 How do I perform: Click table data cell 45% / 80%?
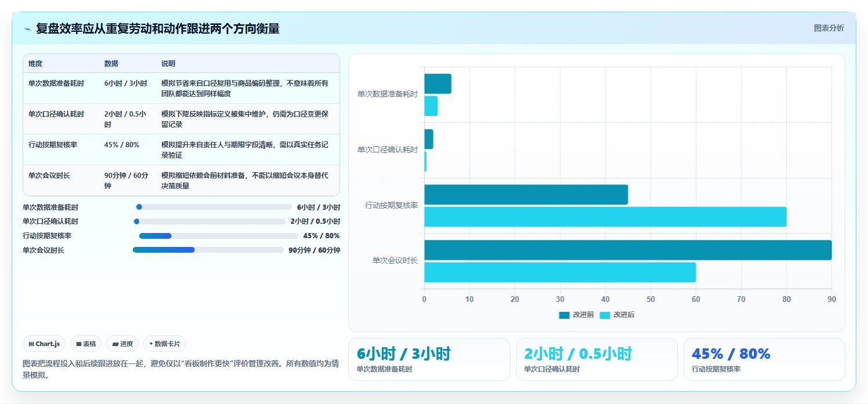tap(122, 145)
